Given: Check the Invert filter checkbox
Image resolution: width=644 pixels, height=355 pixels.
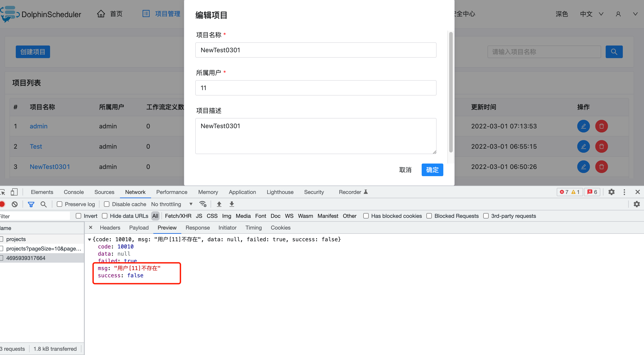Looking at the screenshot, I should coord(78,216).
